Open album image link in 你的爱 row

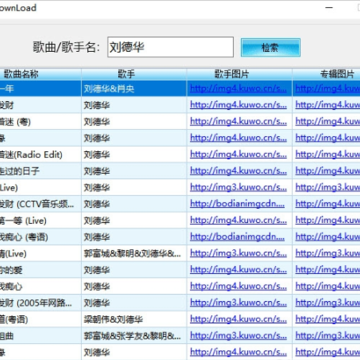328,270
